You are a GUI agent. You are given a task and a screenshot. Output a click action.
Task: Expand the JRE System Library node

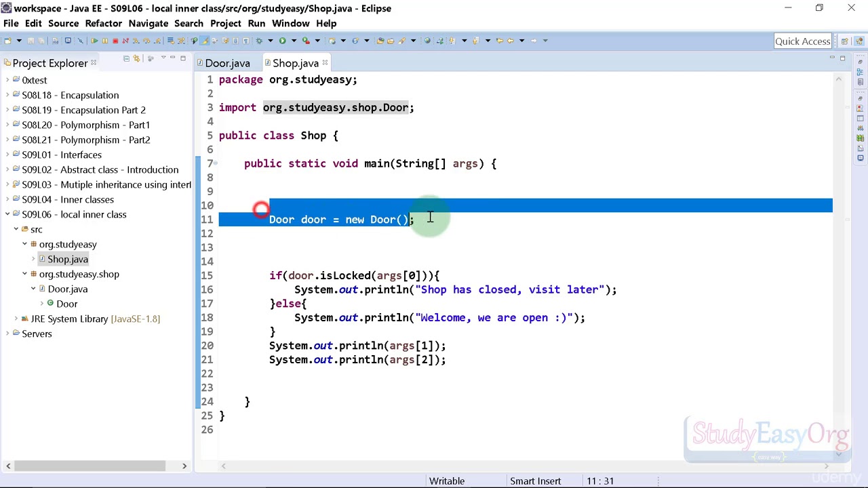click(x=16, y=319)
